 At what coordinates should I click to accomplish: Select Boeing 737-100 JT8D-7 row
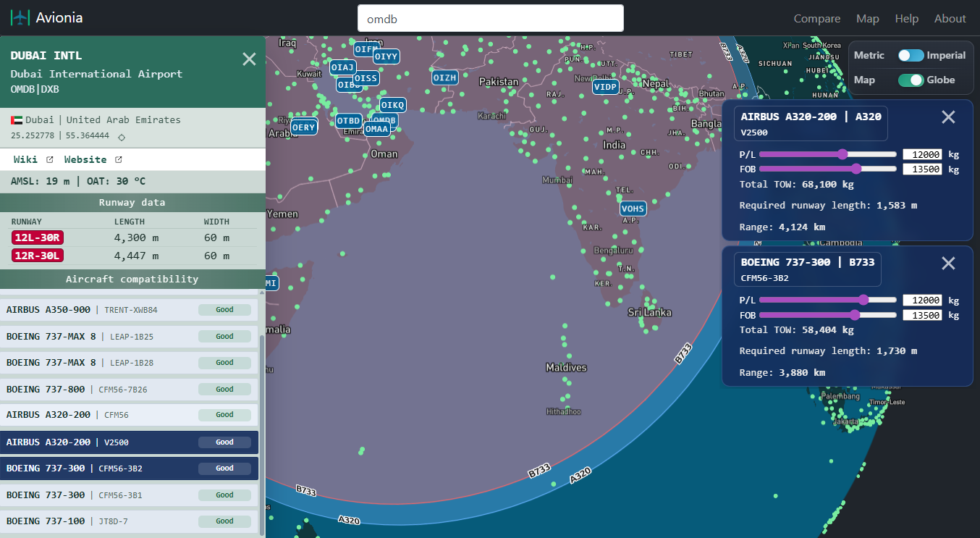click(129, 521)
